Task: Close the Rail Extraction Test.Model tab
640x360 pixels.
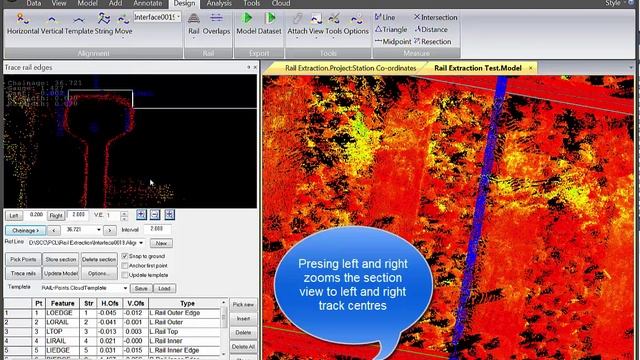Action: [531, 68]
